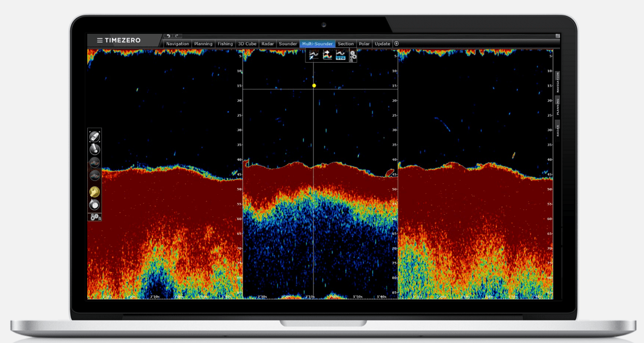
Task: Open the left toolbar gears lock settings
Action: pyautogui.click(x=95, y=217)
